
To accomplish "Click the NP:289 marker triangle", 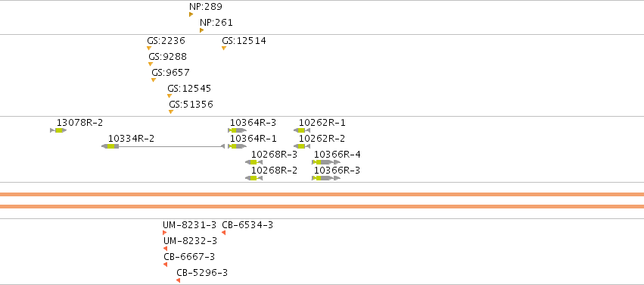I will [191, 14].
